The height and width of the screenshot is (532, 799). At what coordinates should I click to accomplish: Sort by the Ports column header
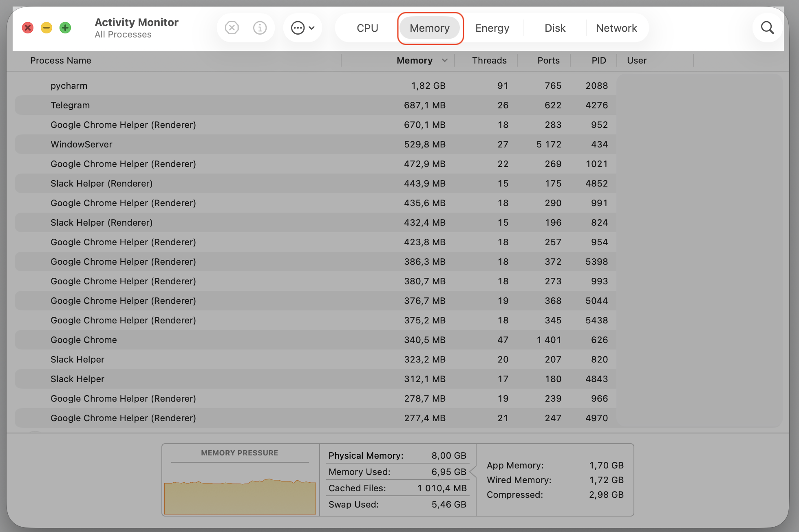coord(548,61)
